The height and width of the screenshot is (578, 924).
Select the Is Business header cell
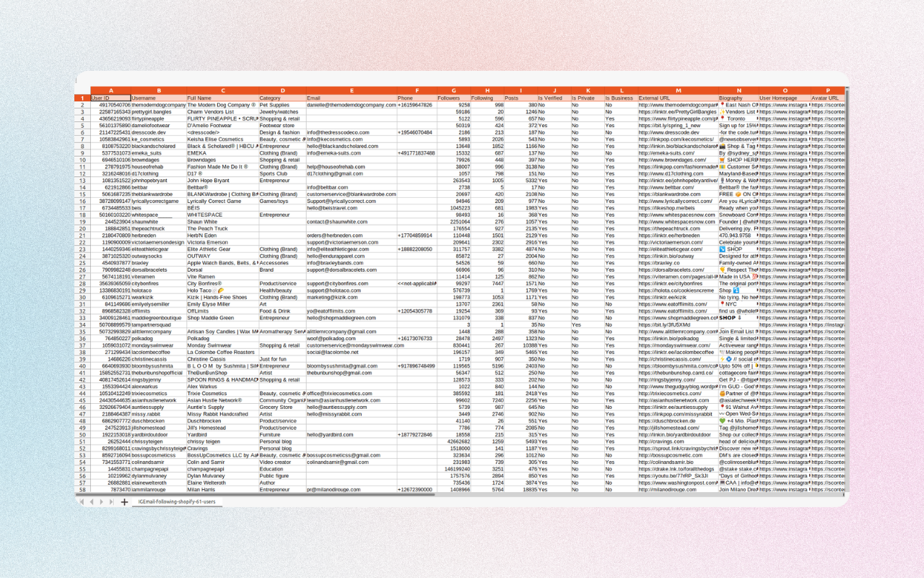pos(622,98)
